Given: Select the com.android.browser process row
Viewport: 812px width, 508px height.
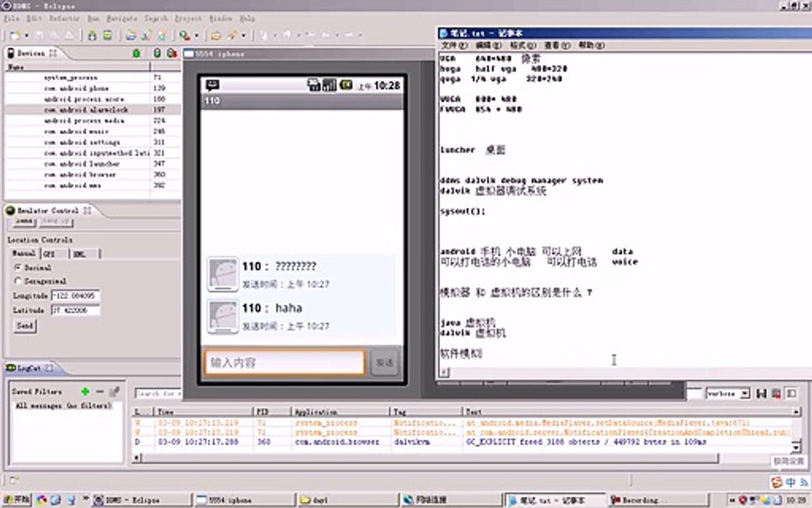Looking at the screenshot, I should coord(93,175).
